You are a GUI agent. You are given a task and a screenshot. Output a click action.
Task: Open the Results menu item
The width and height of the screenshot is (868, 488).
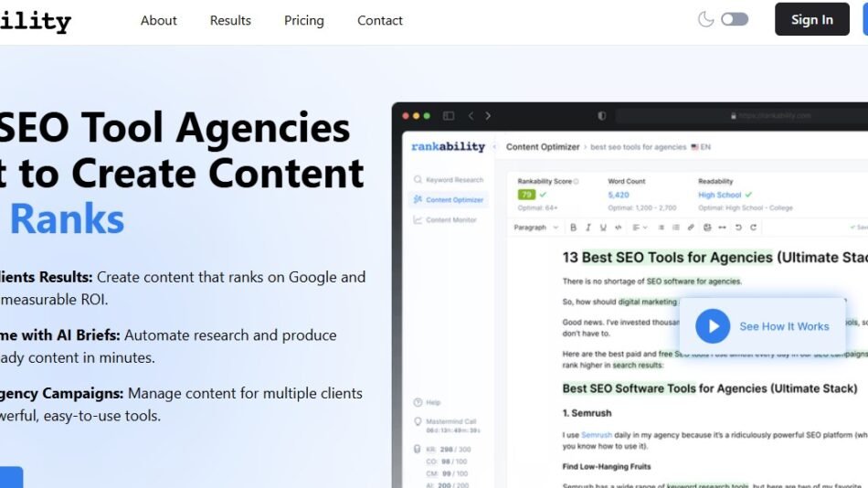[x=230, y=20]
